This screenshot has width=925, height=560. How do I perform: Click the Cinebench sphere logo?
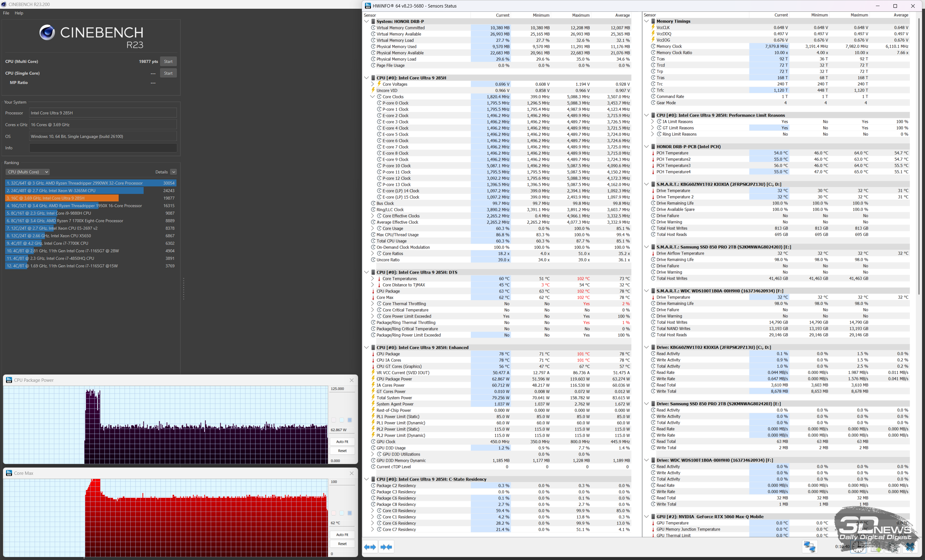tap(47, 33)
